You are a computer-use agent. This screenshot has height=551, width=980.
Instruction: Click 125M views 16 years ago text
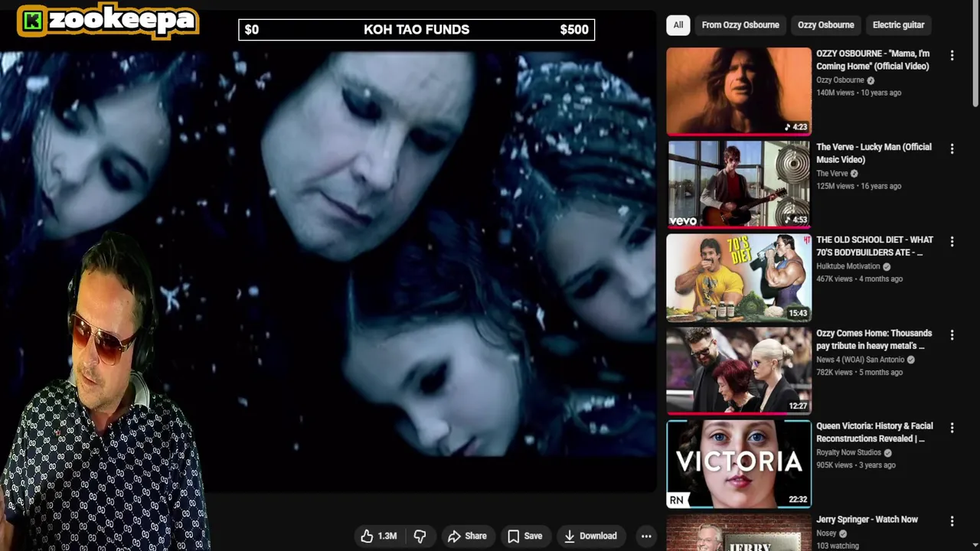858,186
